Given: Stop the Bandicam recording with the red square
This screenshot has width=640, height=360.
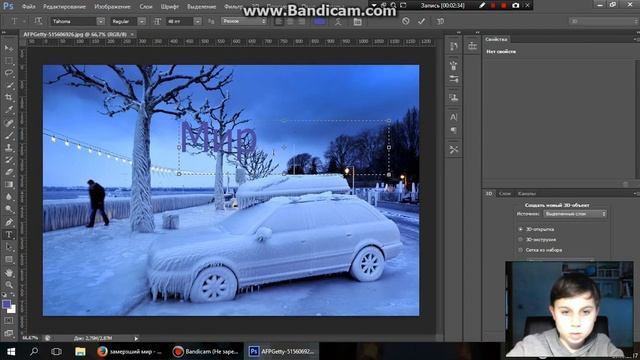Looking at the screenshot, I should (x=504, y=5).
